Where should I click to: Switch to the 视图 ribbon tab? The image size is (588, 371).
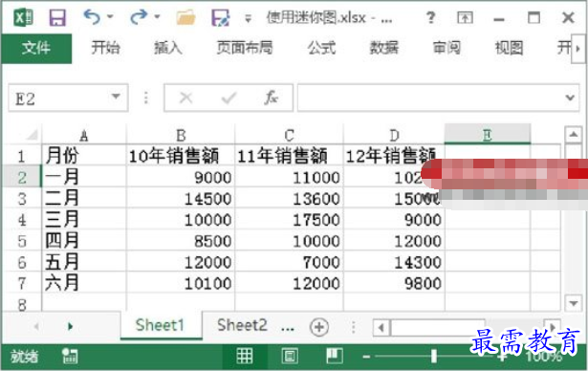coord(510,48)
